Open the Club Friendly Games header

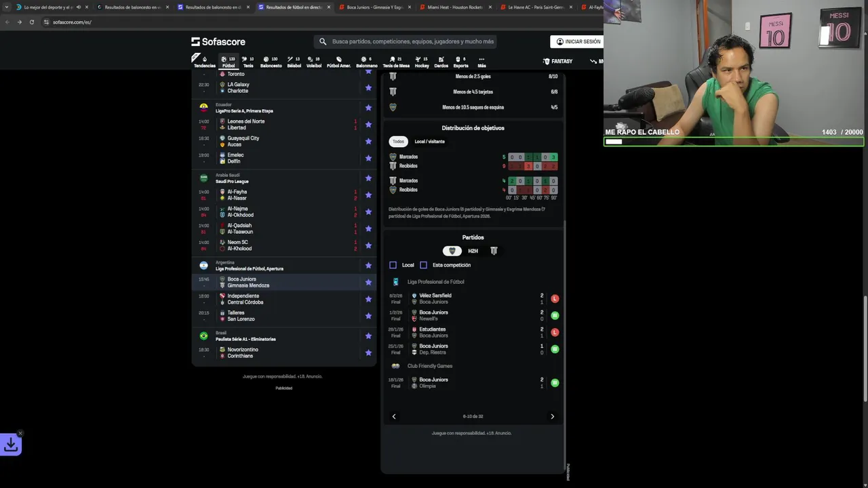tap(430, 366)
